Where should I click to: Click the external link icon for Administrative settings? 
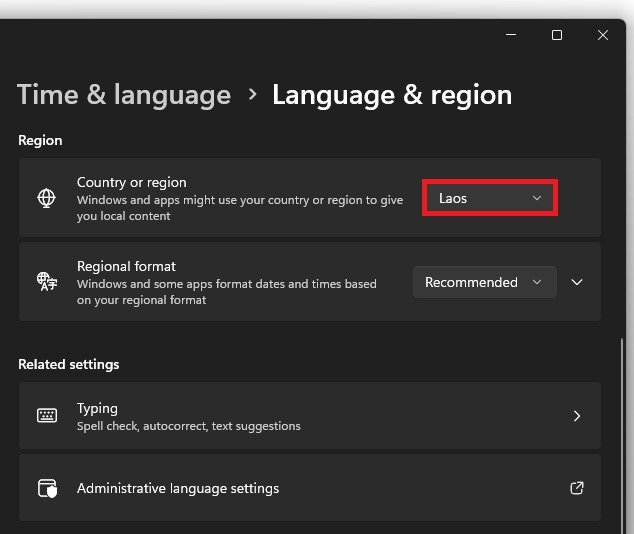pyautogui.click(x=576, y=488)
